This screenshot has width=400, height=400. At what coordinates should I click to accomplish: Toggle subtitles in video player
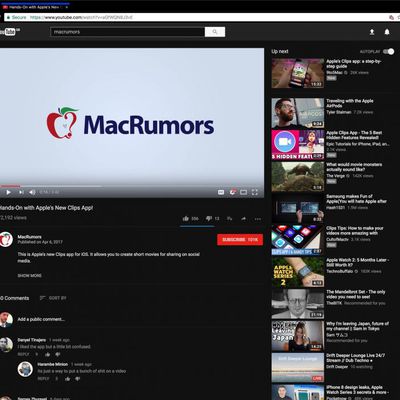click(x=221, y=192)
